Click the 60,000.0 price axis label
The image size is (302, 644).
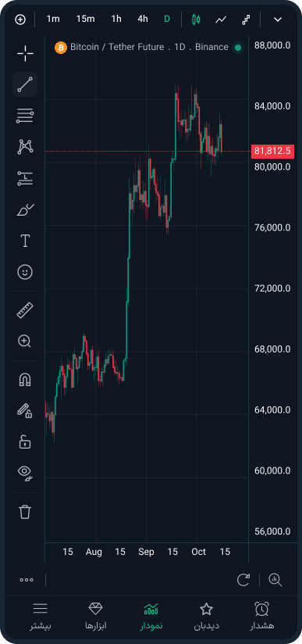coord(272,470)
